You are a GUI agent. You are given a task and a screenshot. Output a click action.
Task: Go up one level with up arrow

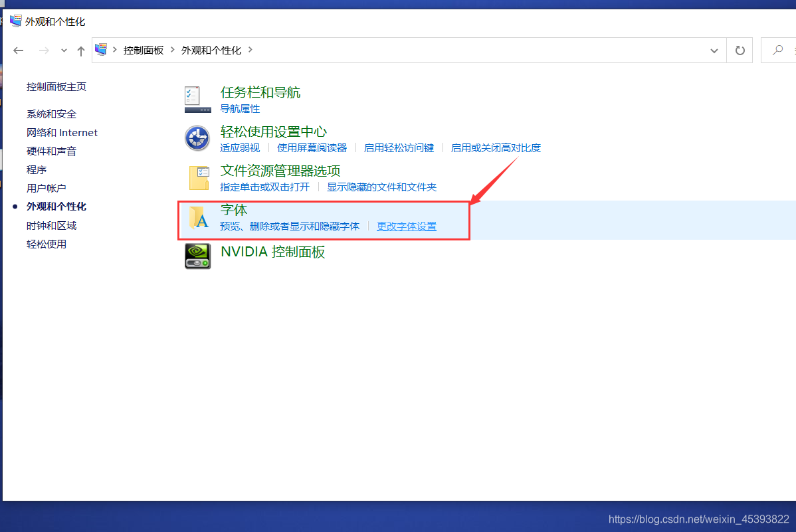click(80, 50)
